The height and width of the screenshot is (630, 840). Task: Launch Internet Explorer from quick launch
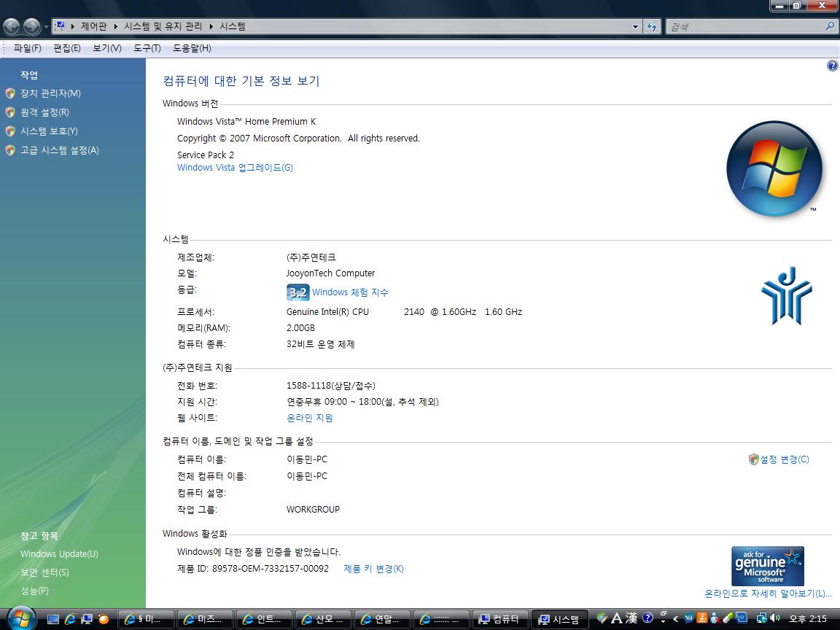70,619
